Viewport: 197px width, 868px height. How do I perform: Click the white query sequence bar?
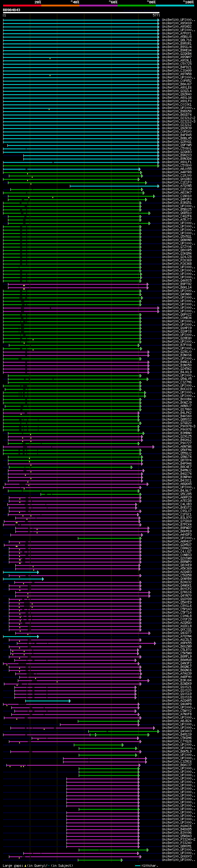[x=81, y=12]
